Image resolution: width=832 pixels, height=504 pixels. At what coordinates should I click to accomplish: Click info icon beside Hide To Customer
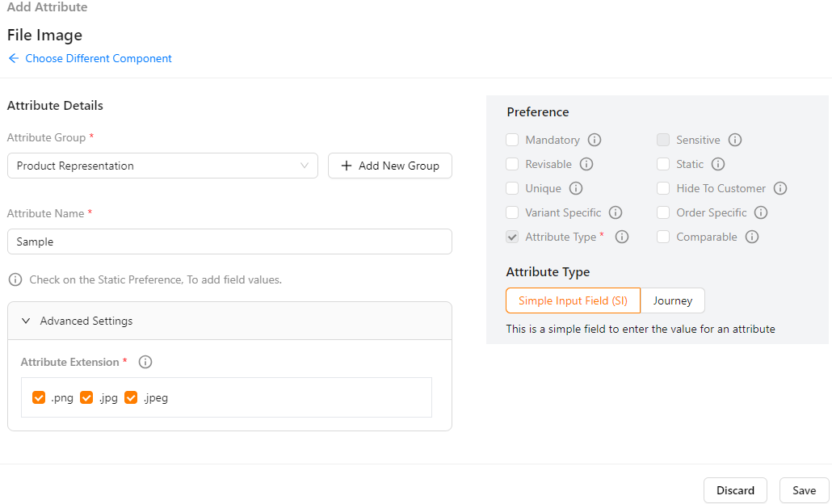point(780,188)
